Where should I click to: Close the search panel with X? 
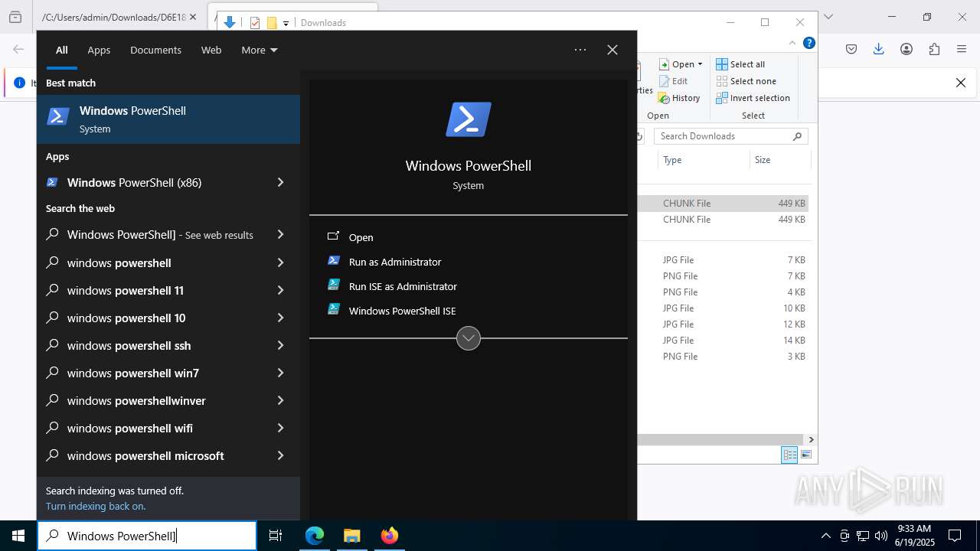coord(612,50)
